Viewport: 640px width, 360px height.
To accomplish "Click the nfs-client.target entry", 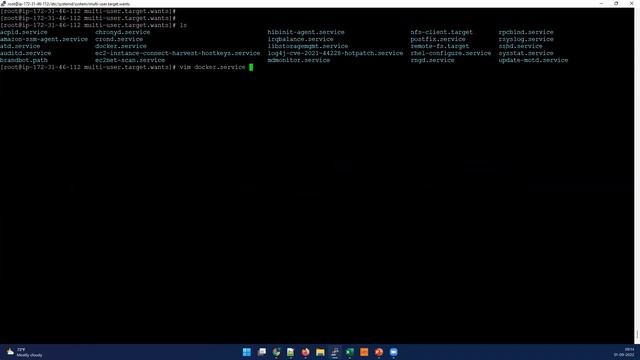I will click(x=442, y=32).
